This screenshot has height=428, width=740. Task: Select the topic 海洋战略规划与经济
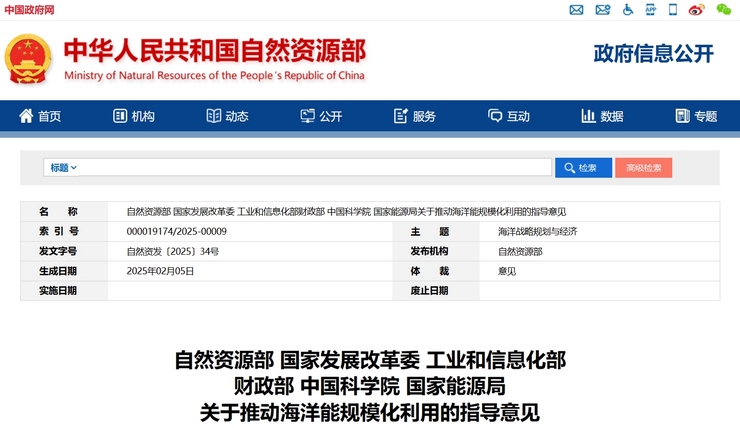[538, 232]
